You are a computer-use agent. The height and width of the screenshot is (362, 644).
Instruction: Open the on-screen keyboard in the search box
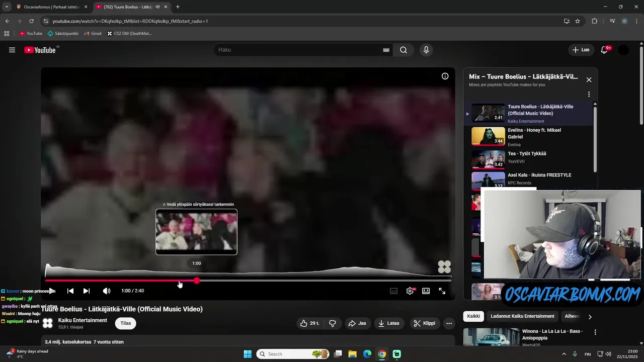point(386,50)
